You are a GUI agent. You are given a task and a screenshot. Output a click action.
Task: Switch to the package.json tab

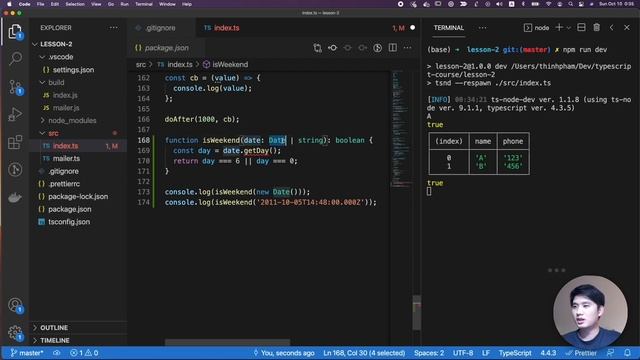click(166, 48)
